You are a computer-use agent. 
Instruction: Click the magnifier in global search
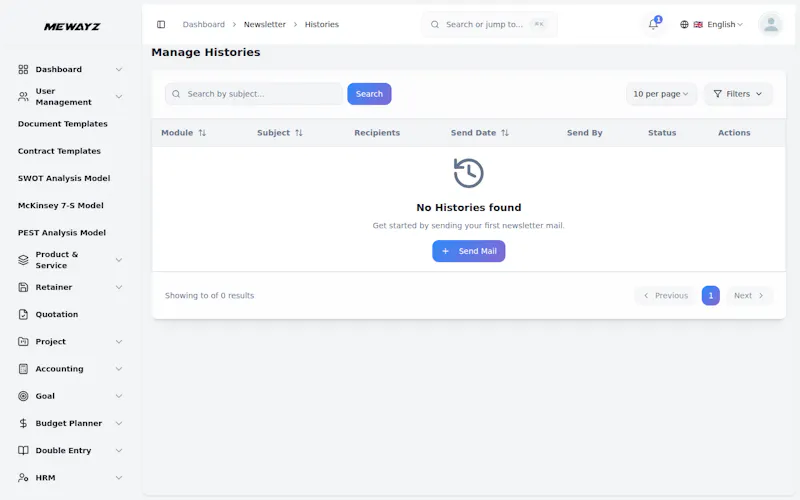[x=435, y=24]
